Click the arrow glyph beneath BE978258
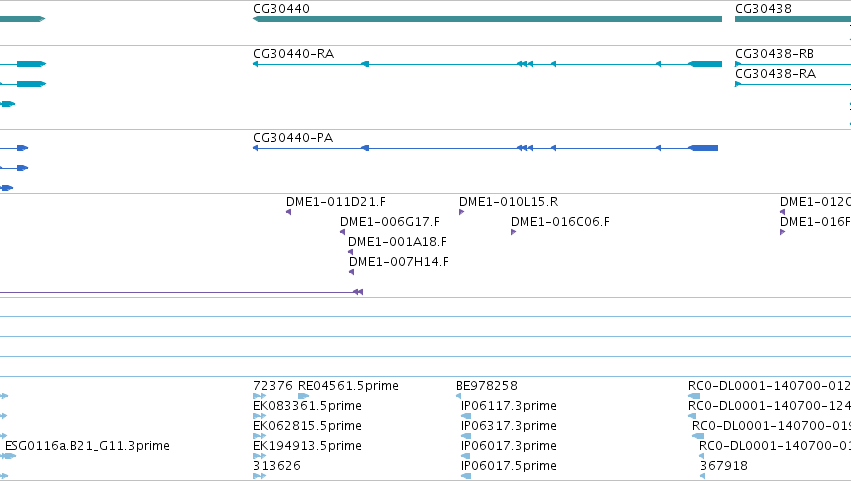The image size is (851, 481). pos(459,396)
